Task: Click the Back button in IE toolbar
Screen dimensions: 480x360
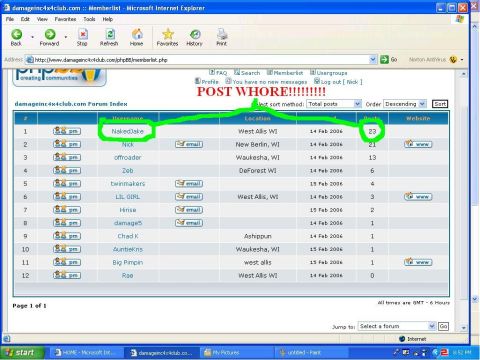Action: [16, 37]
